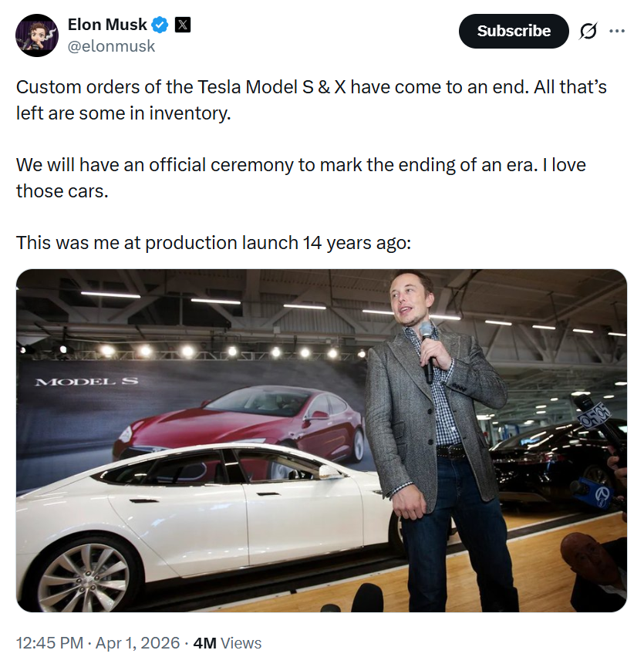Image resolution: width=644 pixels, height=667 pixels.
Task: Click the "MODEL S" text in photo
Action: tap(75, 382)
